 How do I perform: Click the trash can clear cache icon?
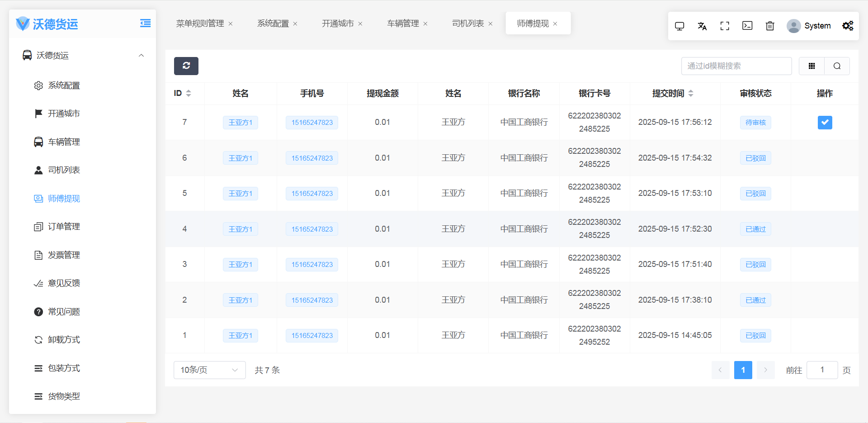point(770,26)
